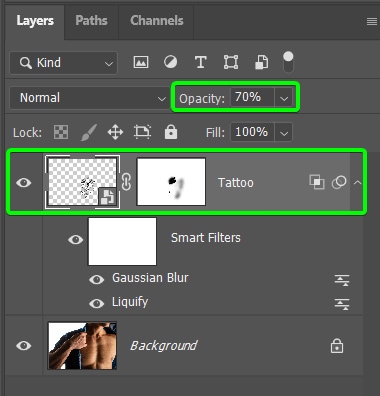This screenshot has height=396, width=380.
Task: Filter for smart objects icon
Action: pos(261,62)
